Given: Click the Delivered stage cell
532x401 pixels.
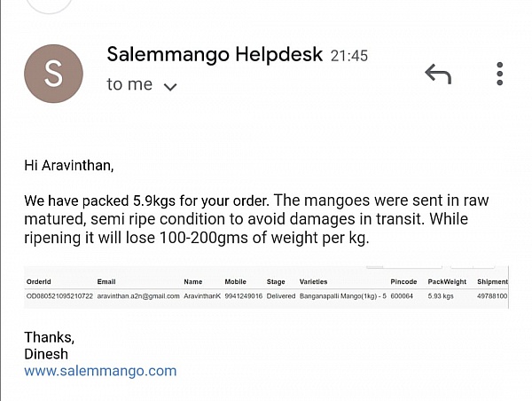Looking at the screenshot, I should click(x=281, y=295).
